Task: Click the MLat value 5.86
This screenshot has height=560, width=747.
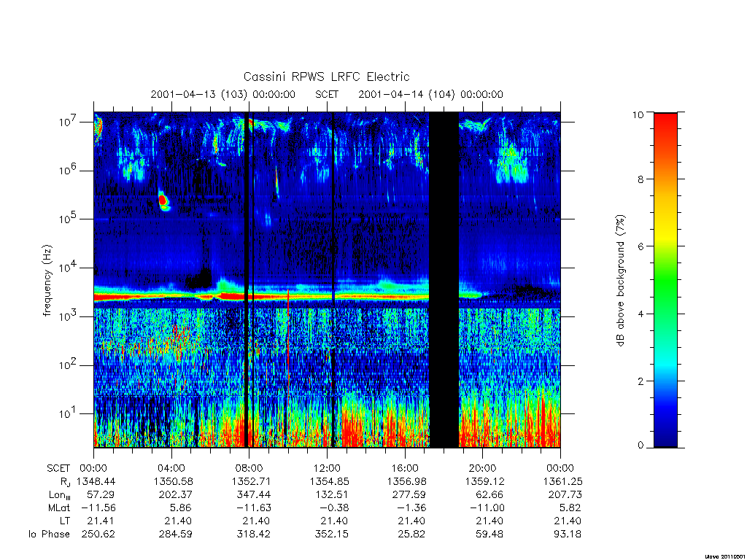Action: tap(181, 508)
